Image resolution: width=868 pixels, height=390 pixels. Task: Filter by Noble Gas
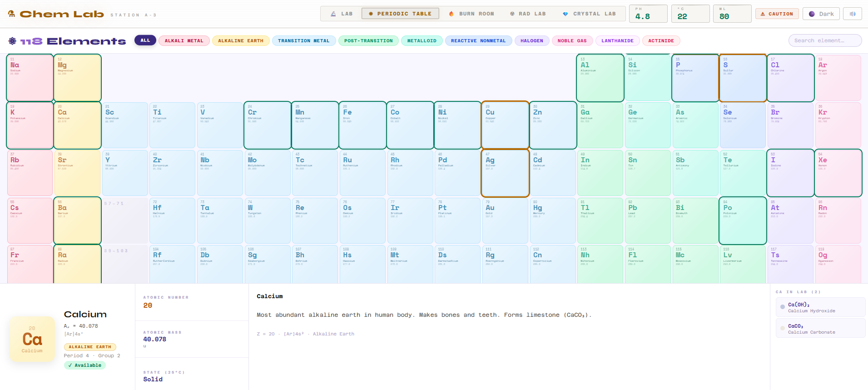572,40
